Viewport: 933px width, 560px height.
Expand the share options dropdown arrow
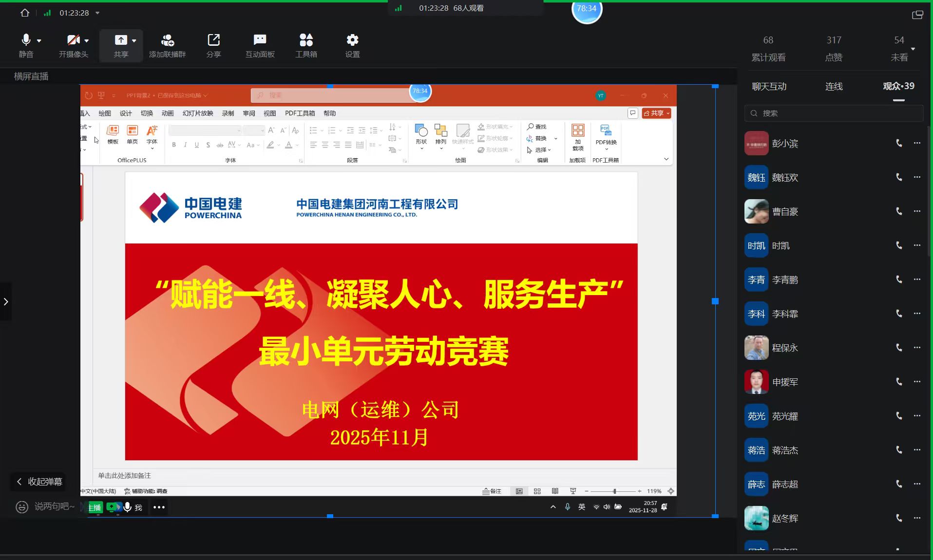coord(134,41)
